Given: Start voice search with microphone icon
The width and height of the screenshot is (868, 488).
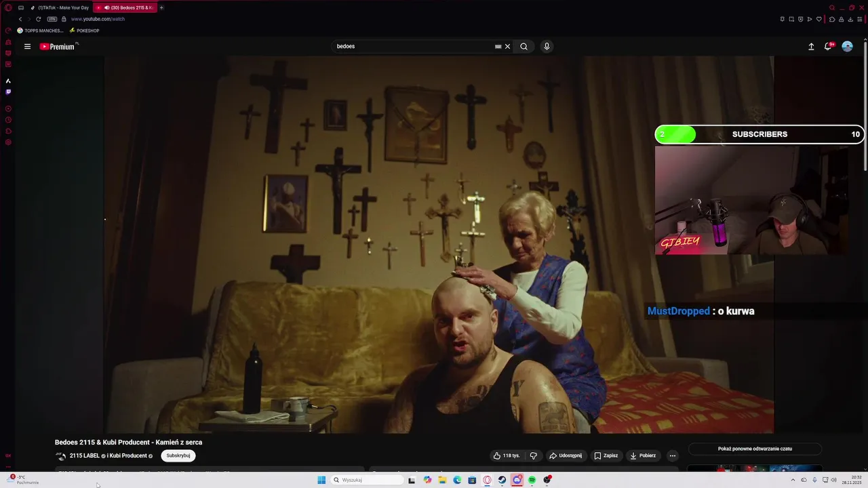Looking at the screenshot, I should (547, 47).
